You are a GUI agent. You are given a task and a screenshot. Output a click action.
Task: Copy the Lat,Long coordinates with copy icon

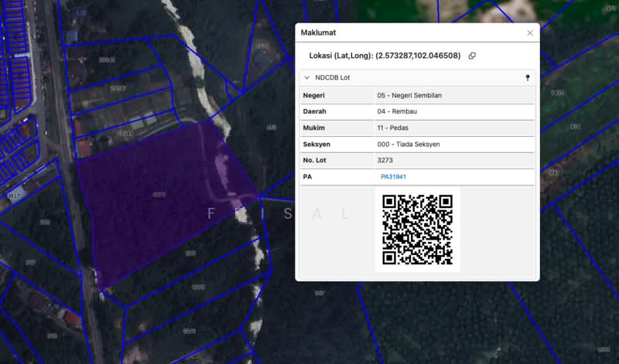point(472,56)
